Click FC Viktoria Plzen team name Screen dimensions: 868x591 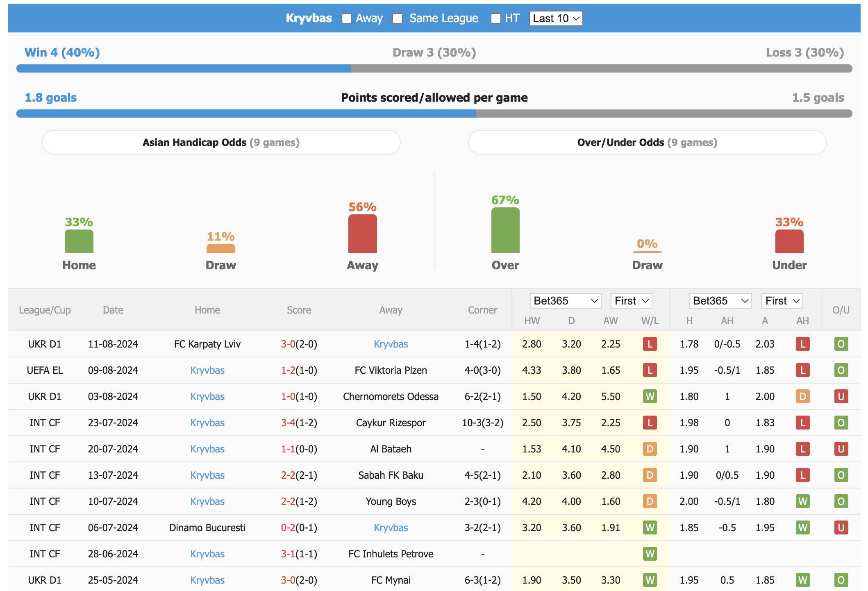(x=391, y=370)
